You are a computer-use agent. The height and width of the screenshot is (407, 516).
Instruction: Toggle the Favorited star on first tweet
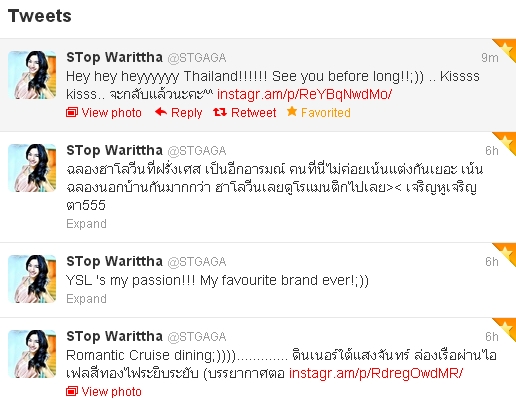292,111
